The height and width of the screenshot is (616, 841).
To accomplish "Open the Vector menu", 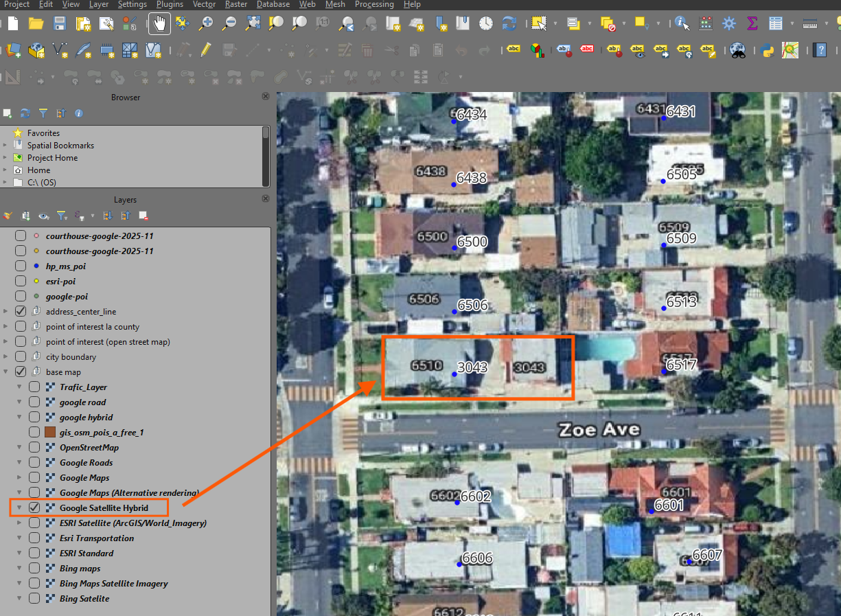I will [x=204, y=5].
